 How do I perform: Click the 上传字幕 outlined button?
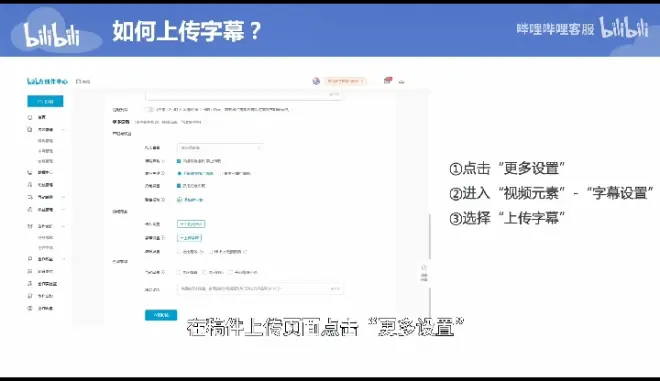tap(189, 238)
